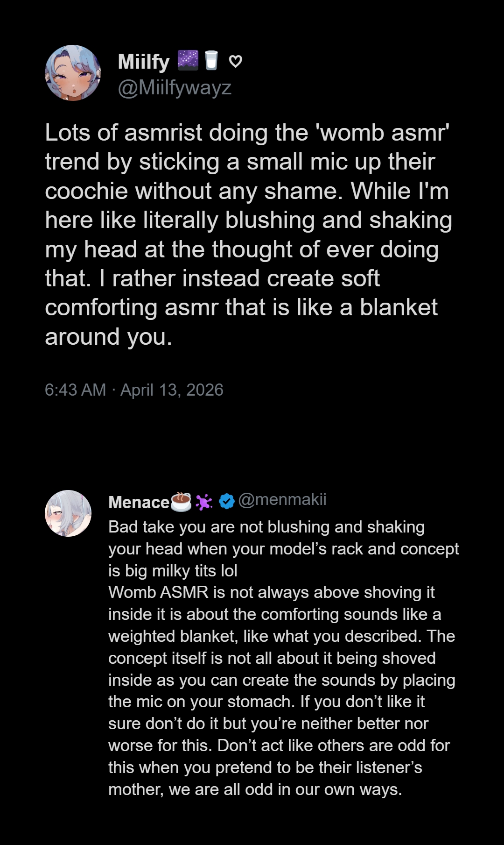Click the coffee cup emoji beside Menace
Screen dimensions: 504x845
(181, 501)
